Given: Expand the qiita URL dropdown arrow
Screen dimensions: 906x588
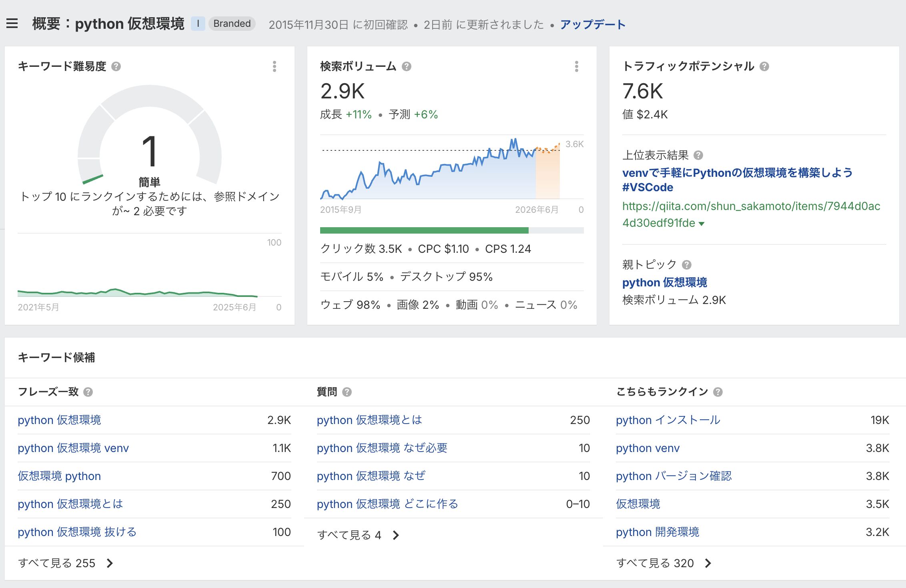Looking at the screenshot, I should tap(702, 224).
